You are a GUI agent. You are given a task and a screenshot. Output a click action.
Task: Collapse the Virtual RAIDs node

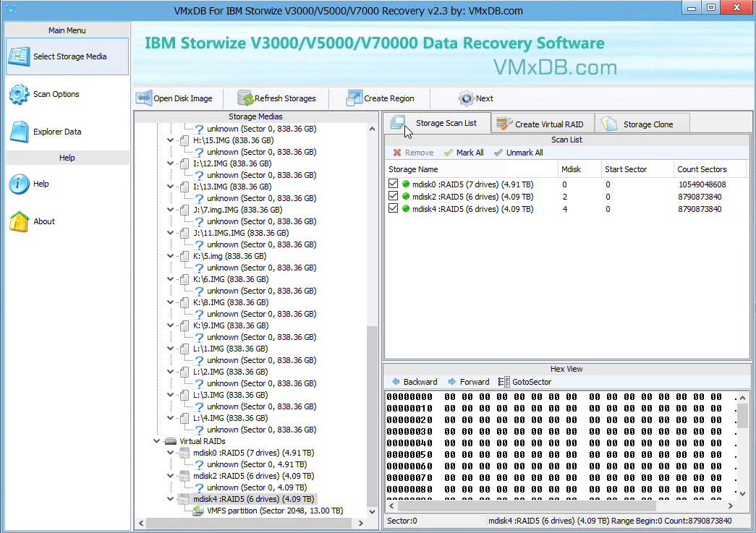157,441
